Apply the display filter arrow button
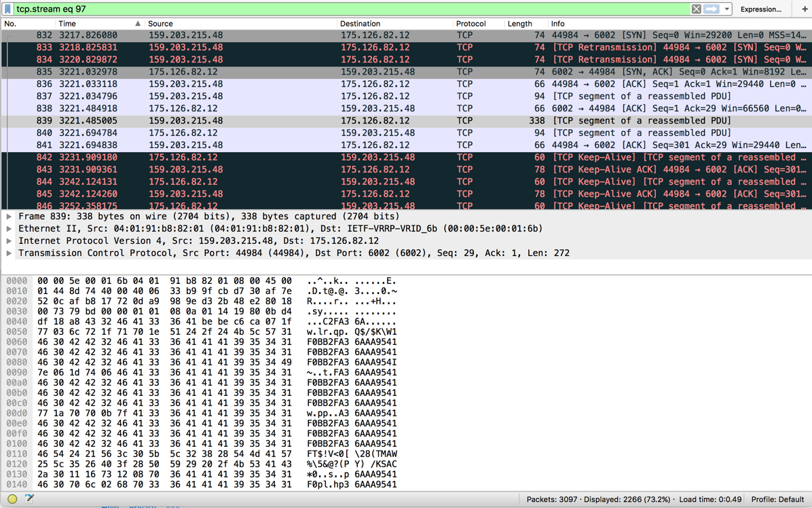812x508 pixels. click(x=711, y=10)
